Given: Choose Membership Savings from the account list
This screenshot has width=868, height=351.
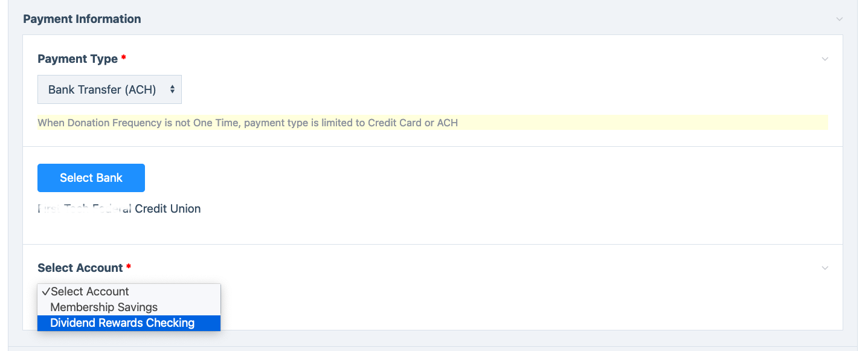Looking at the screenshot, I should point(104,307).
